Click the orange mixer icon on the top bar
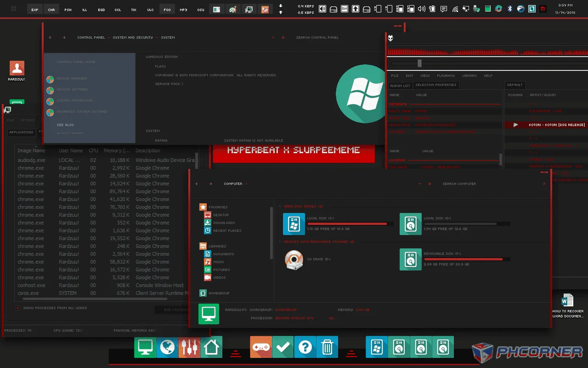Image resolution: width=588 pixels, height=368 pixels. pos(265,9)
